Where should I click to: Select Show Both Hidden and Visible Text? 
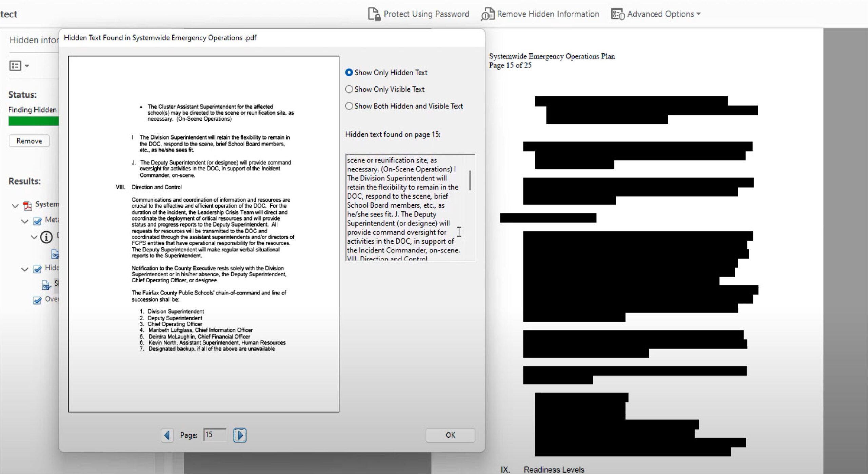tap(349, 106)
